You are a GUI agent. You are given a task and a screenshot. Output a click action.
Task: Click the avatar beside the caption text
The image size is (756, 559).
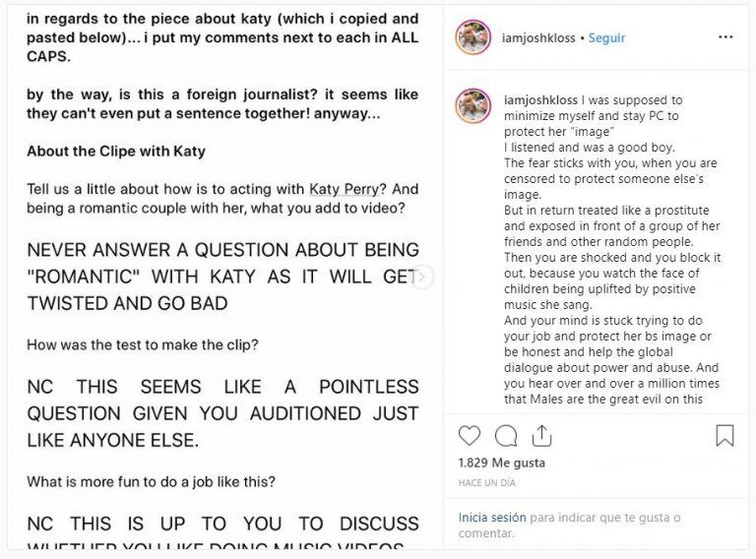(472, 105)
